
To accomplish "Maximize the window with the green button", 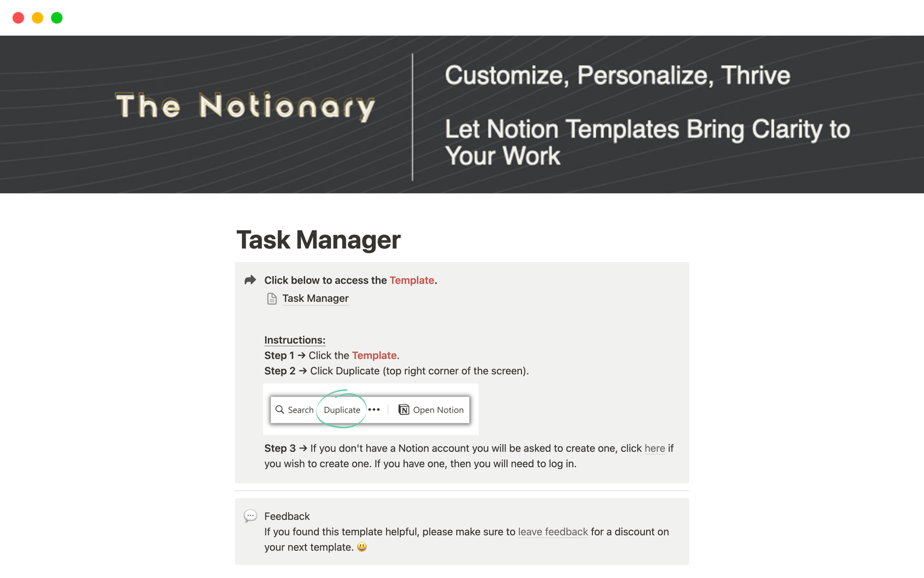I will click(57, 18).
